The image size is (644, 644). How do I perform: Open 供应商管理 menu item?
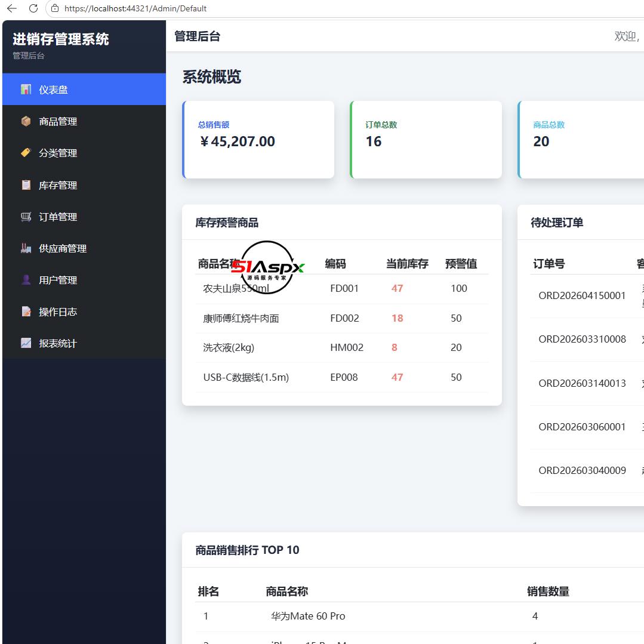84,248
